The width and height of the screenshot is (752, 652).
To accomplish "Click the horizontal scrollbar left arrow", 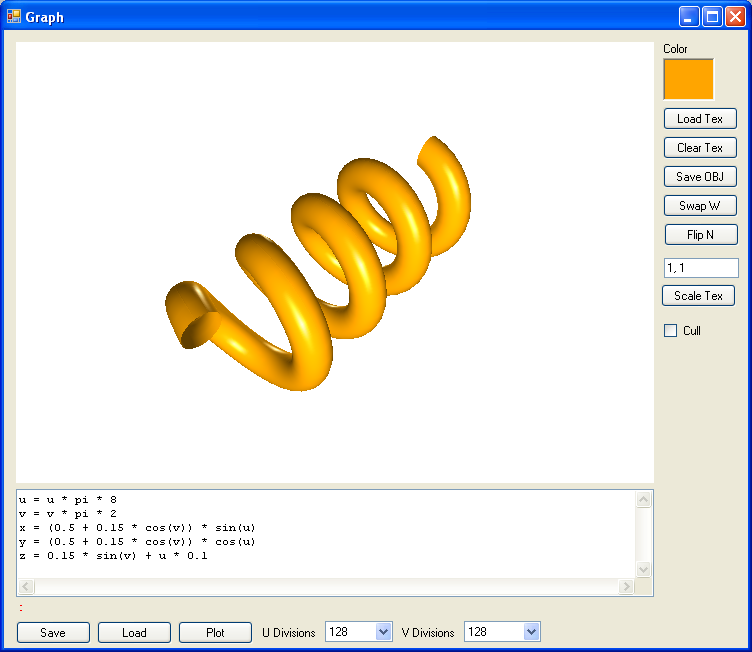I will 26,587.
